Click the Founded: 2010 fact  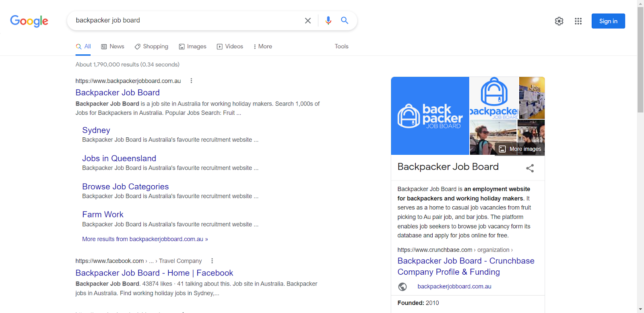tap(418, 303)
